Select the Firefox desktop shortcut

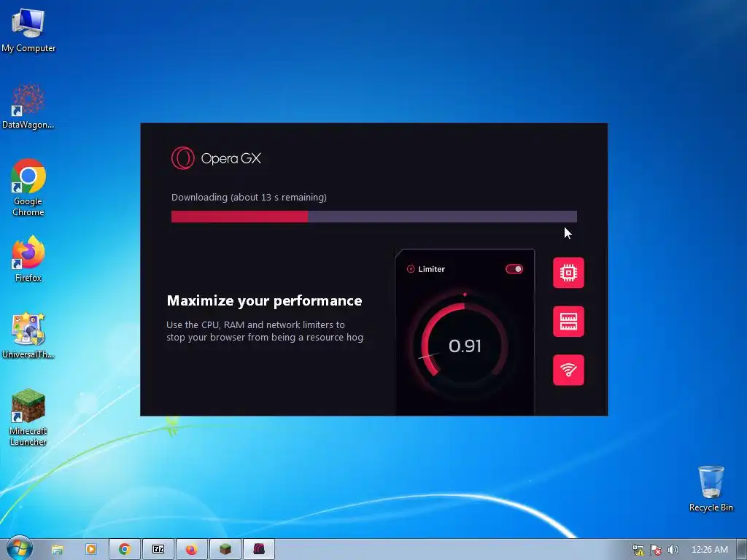pos(28,259)
